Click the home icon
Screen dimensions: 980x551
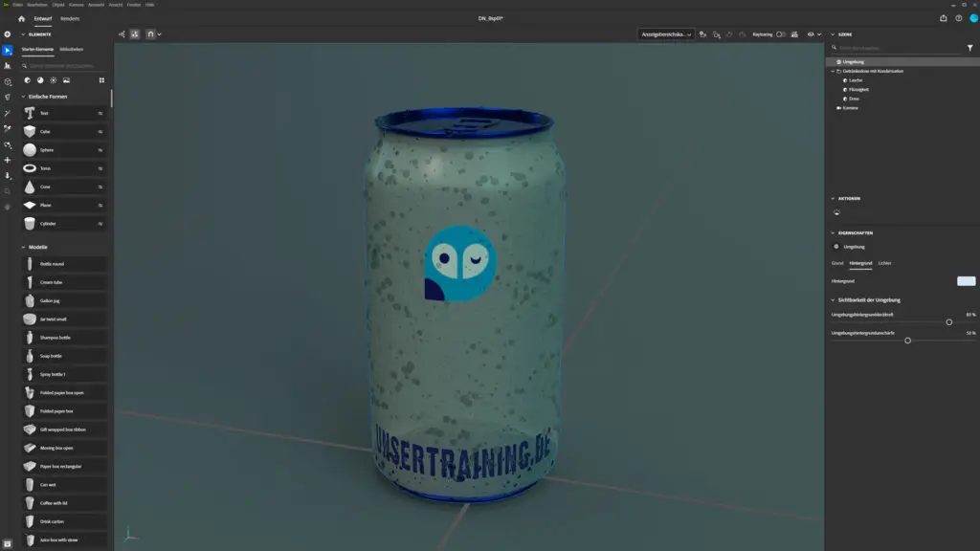coord(21,19)
